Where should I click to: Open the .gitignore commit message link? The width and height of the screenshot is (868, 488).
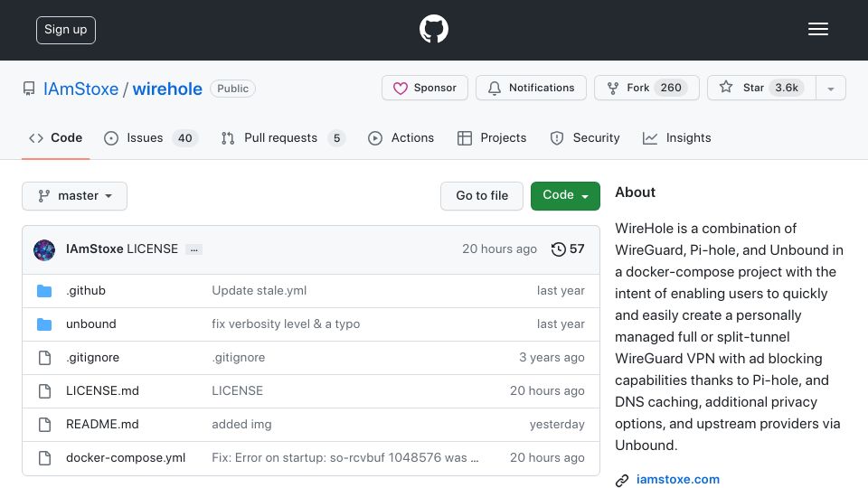click(238, 358)
